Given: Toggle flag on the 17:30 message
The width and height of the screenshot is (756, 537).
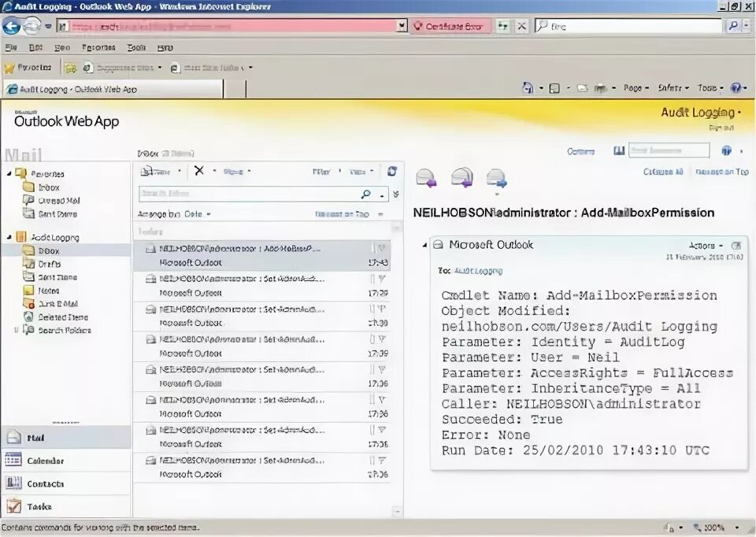Looking at the screenshot, I should point(382,309).
